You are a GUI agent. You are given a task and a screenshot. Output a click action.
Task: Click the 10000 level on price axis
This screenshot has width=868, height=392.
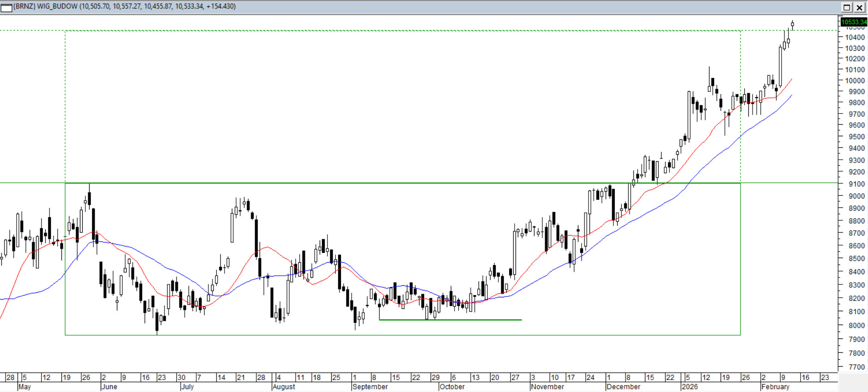click(x=855, y=80)
